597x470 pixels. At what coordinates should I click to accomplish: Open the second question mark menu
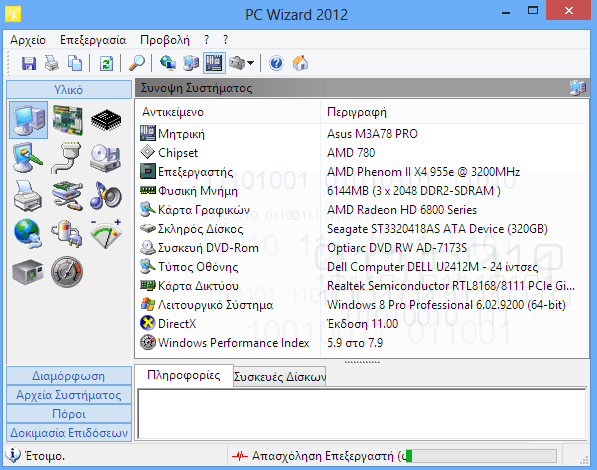click(x=225, y=40)
